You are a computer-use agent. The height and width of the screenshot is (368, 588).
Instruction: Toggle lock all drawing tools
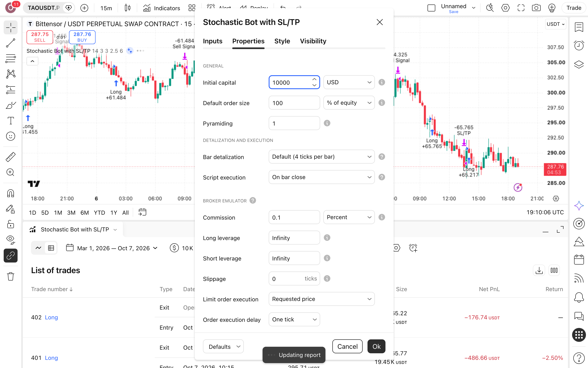[10, 224]
